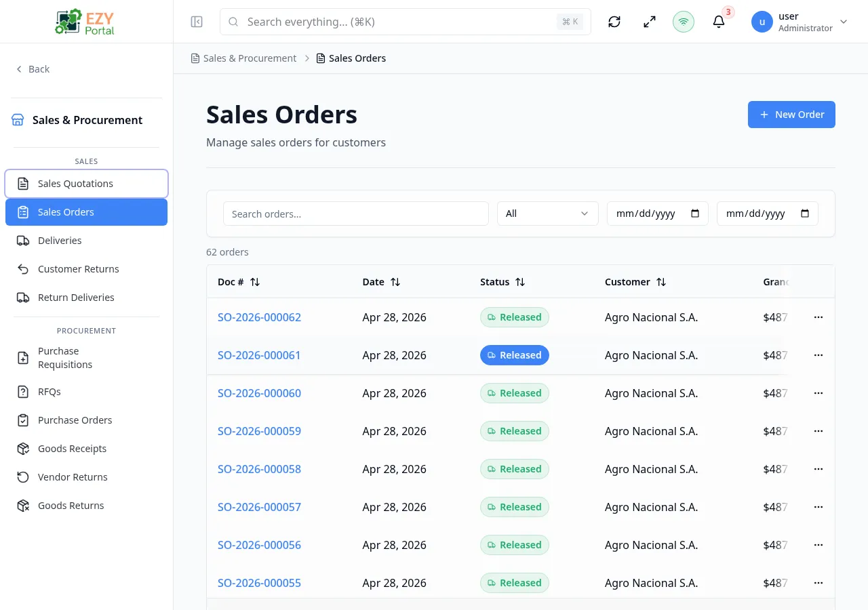Screen dimensions: 868x610
Task: Open Deliveries in sidebar
Action: [86, 241]
